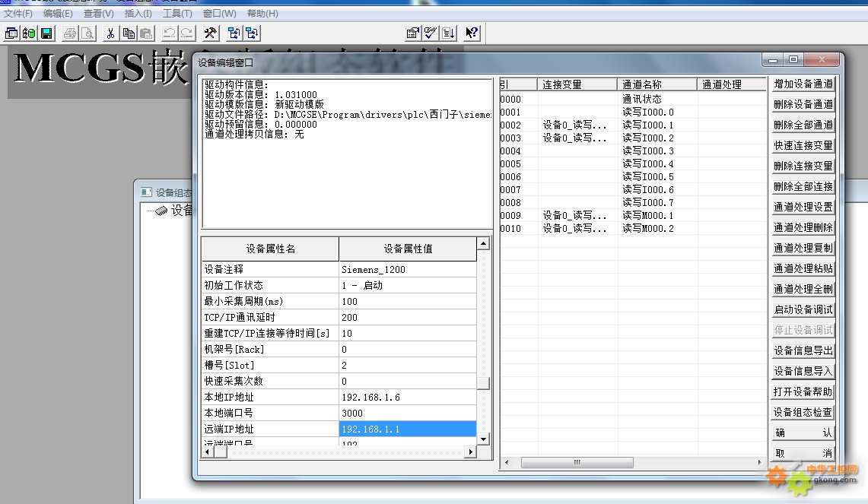Click the second tree-arrange toolbar icon

[251, 33]
